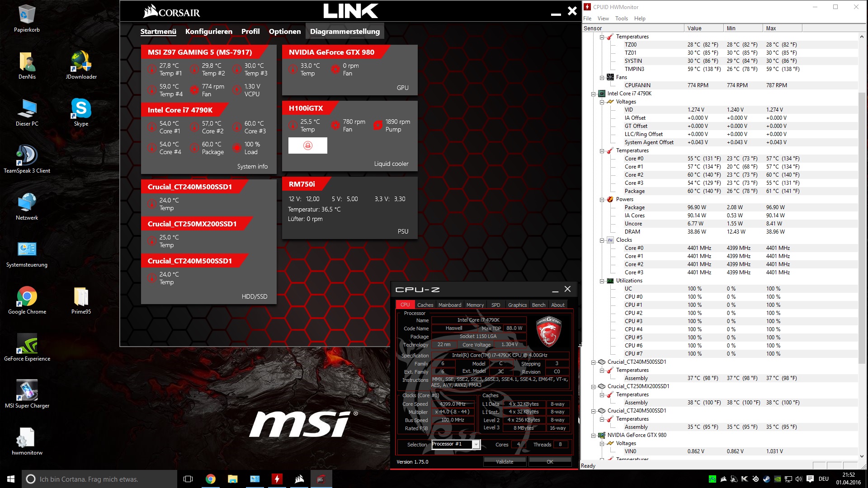This screenshot has height=488, width=868.
Task: Open the Diagrammerstellung tab
Action: (x=345, y=32)
